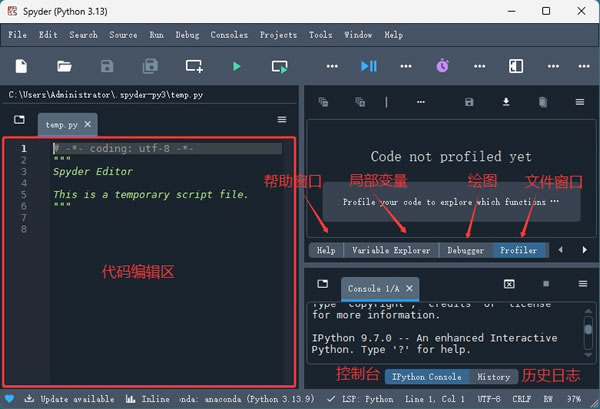Image resolution: width=600 pixels, height=409 pixels.
Task: Expand the last toolbar ellipsis at far right
Action: [584, 66]
